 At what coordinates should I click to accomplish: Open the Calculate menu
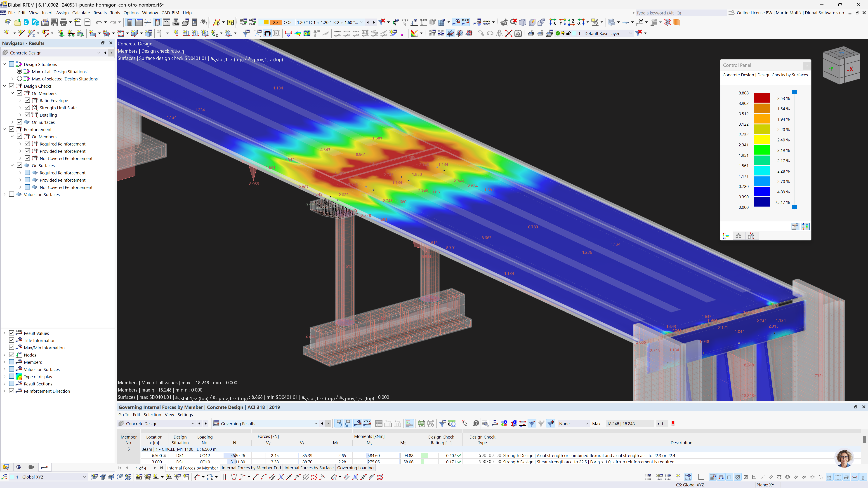click(81, 13)
